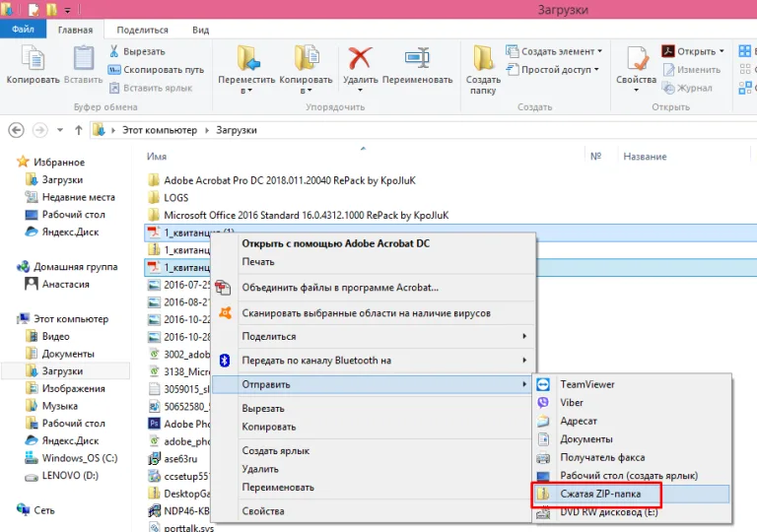Screen dimensions: 757x532
Task: Click History (Журнал) in the ribbon
Action: click(x=687, y=88)
